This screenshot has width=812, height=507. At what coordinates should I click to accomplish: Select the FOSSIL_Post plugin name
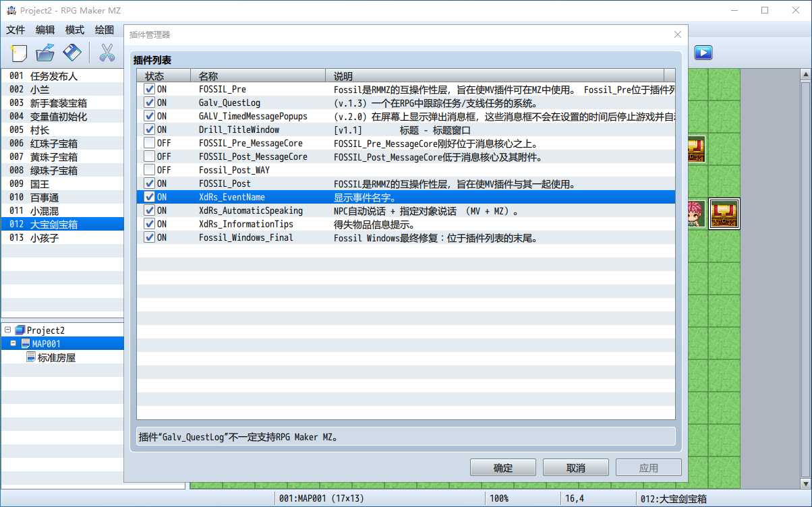pos(225,183)
